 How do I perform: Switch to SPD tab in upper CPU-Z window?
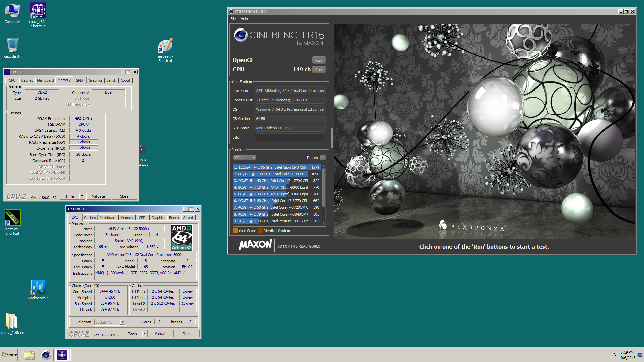tap(79, 80)
